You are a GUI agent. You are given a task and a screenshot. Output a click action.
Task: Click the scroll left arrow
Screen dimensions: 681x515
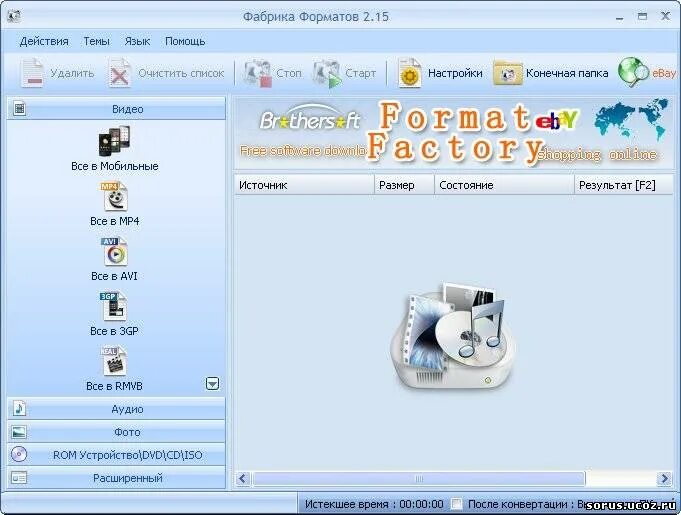(x=242, y=479)
